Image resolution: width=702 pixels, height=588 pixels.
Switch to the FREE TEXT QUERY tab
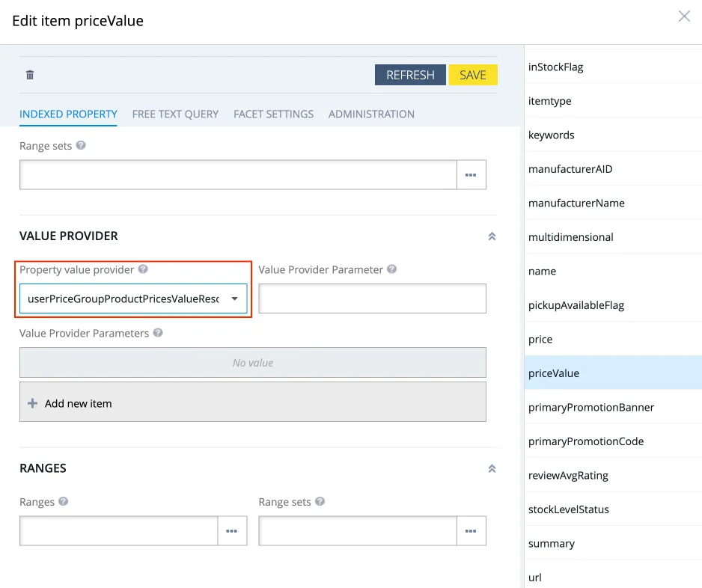click(175, 114)
